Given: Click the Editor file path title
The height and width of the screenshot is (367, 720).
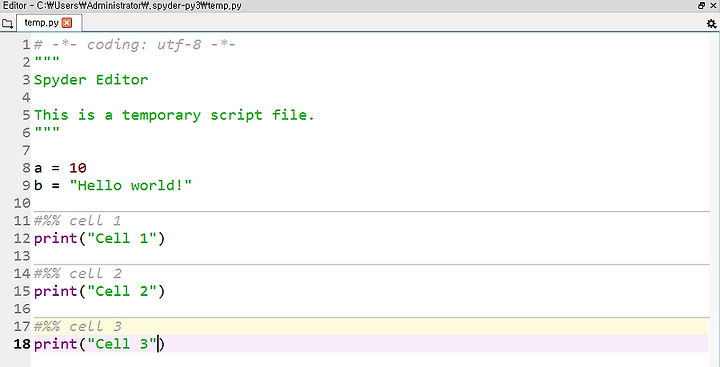Looking at the screenshot, I should coord(122,6).
